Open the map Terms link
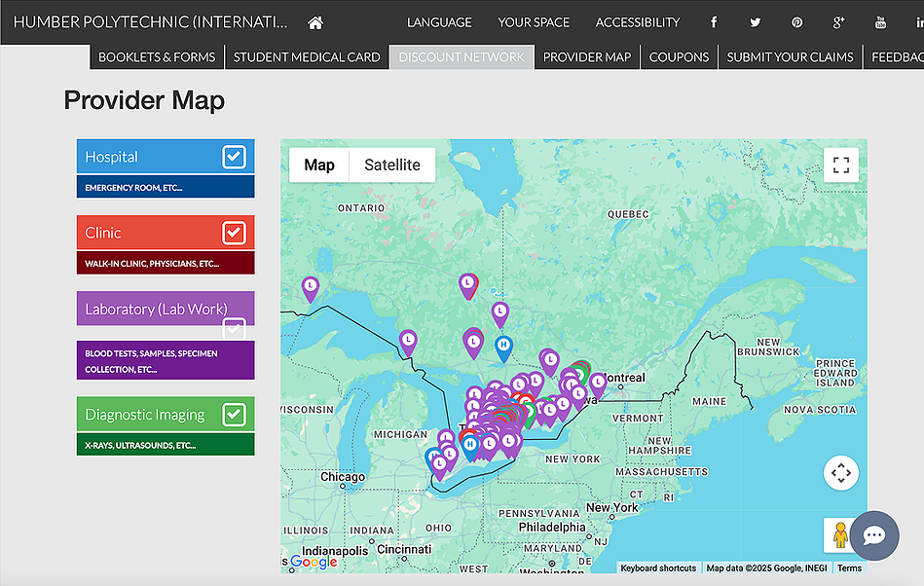The width and height of the screenshot is (924, 586). point(849,568)
